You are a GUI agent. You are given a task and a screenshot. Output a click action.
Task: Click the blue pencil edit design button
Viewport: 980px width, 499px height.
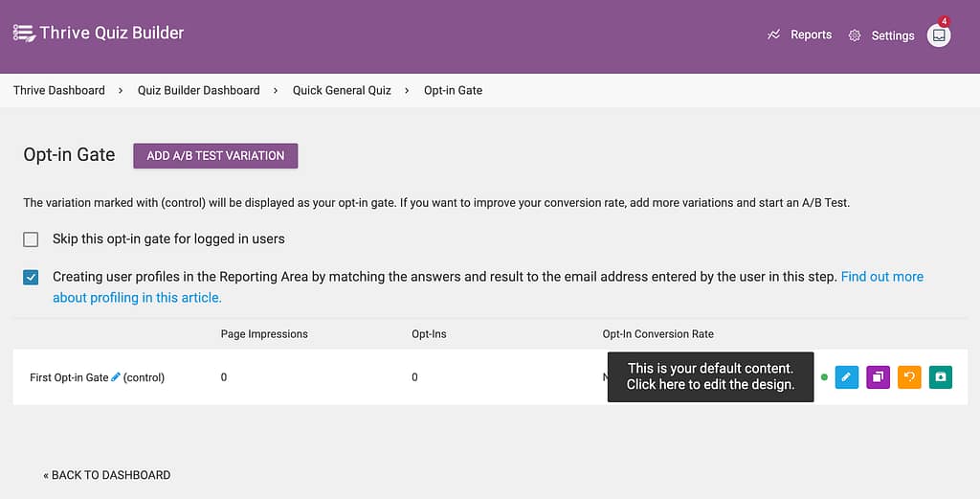[846, 377]
